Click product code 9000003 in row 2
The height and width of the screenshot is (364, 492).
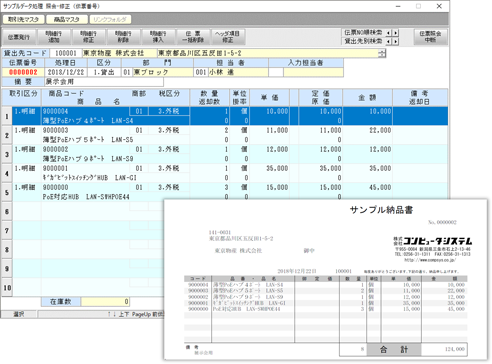[x=55, y=130]
